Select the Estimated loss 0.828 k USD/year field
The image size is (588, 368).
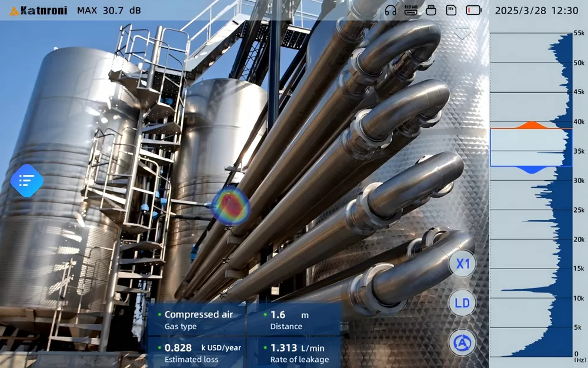198,353
